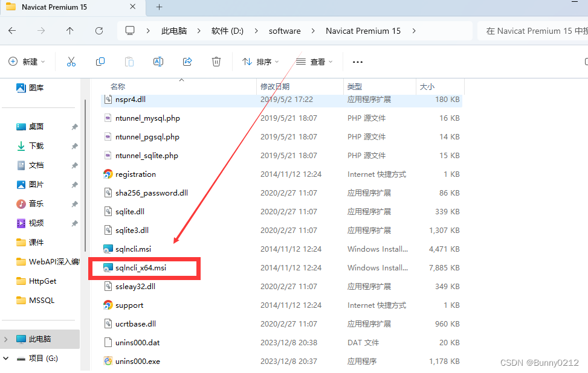
Task: Open 图库 in the sidebar
Action: pyautogui.click(x=30, y=88)
